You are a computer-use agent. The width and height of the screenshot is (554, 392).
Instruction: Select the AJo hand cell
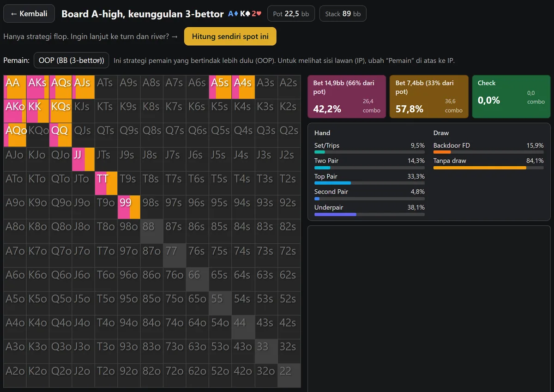(x=15, y=159)
